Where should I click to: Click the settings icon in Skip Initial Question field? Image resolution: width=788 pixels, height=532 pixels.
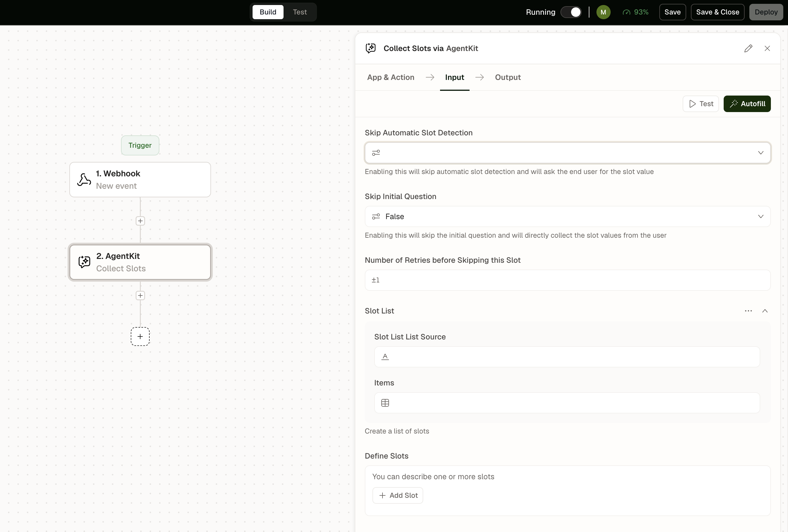coord(376,216)
